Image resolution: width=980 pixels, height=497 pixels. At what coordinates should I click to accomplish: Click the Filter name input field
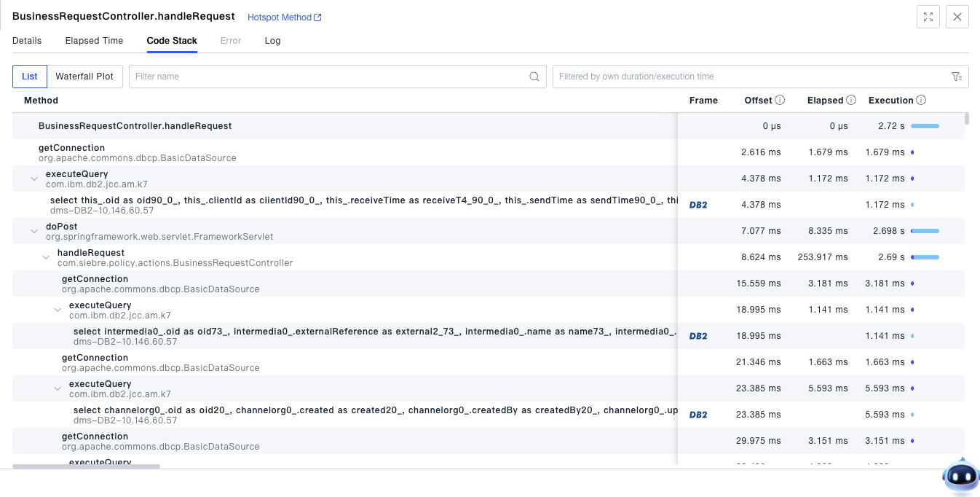pos(328,77)
